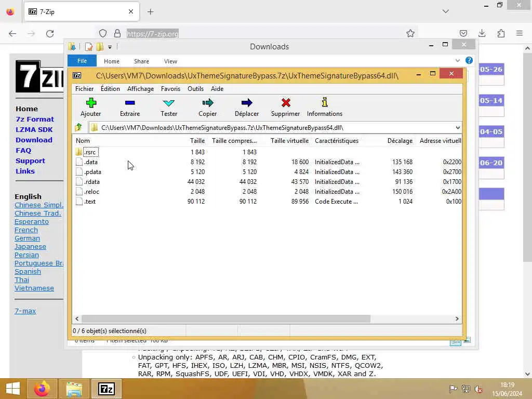Click the Action Center flag icon
The image size is (532, 399).
coord(453,389)
